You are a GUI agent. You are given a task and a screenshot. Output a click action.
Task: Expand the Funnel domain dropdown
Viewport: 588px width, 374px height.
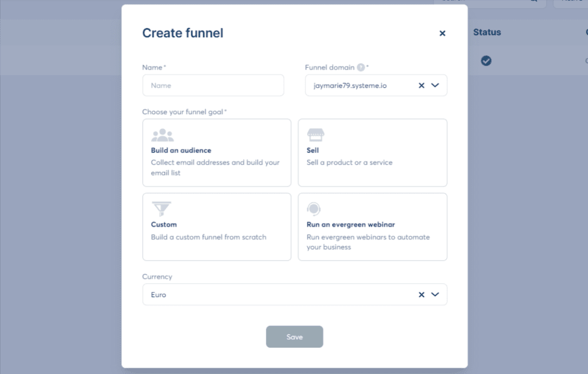(x=435, y=85)
